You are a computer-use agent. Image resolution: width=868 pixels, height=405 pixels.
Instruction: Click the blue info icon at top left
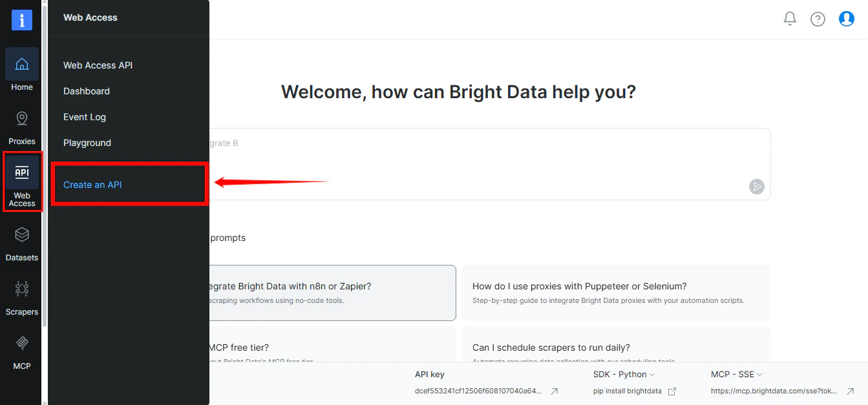coord(21,20)
